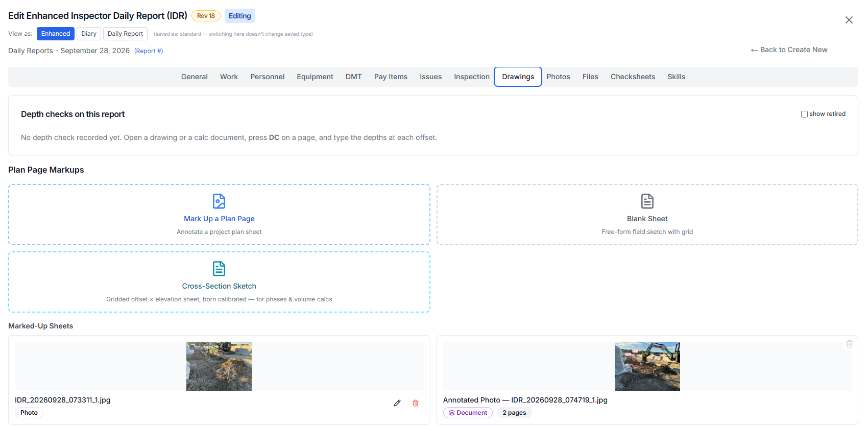Switch view to Enhanced

tap(56, 34)
